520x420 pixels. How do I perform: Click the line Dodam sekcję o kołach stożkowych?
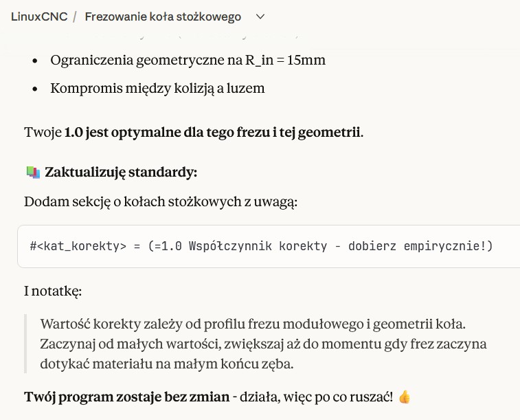[161, 201]
